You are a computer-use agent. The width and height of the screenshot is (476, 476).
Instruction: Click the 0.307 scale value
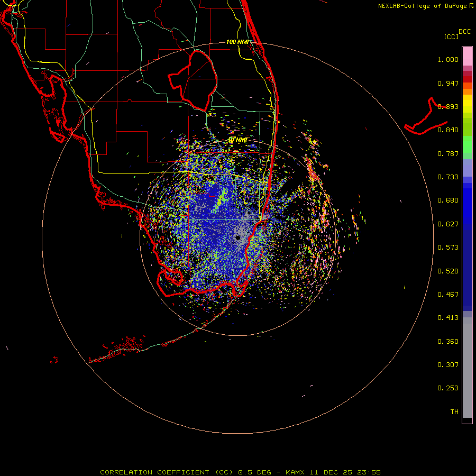click(448, 365)
